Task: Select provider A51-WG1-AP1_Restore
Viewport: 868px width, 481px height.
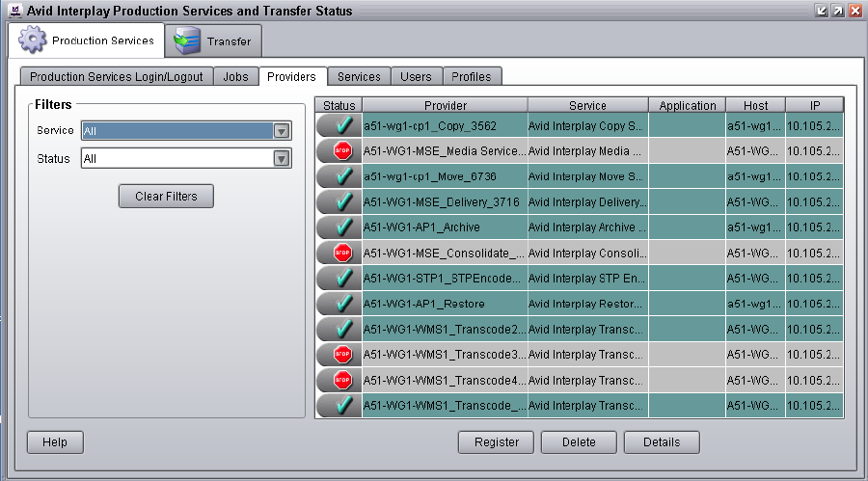Action: [x=445, y=304]
